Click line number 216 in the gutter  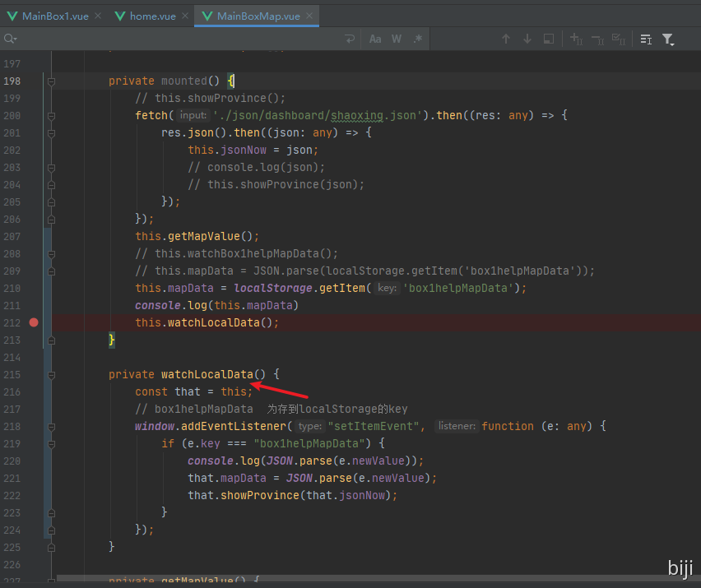tap(12, 392)
